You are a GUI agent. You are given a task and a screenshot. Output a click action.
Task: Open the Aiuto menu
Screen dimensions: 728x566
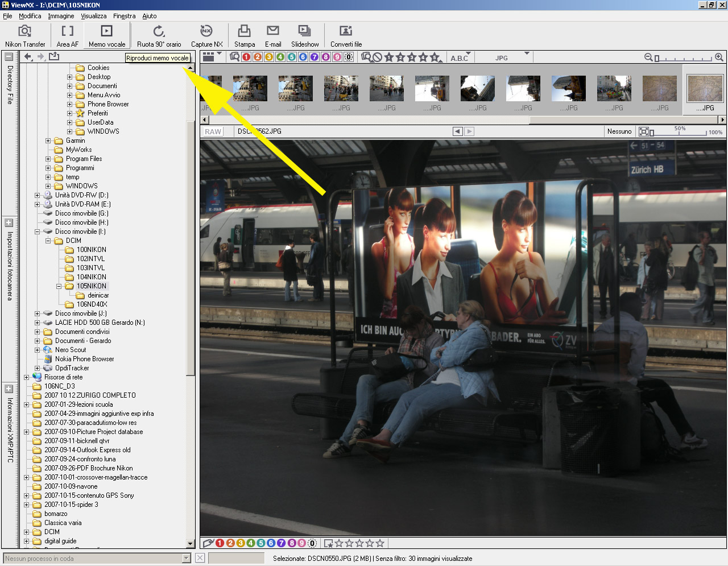point(150,16)
